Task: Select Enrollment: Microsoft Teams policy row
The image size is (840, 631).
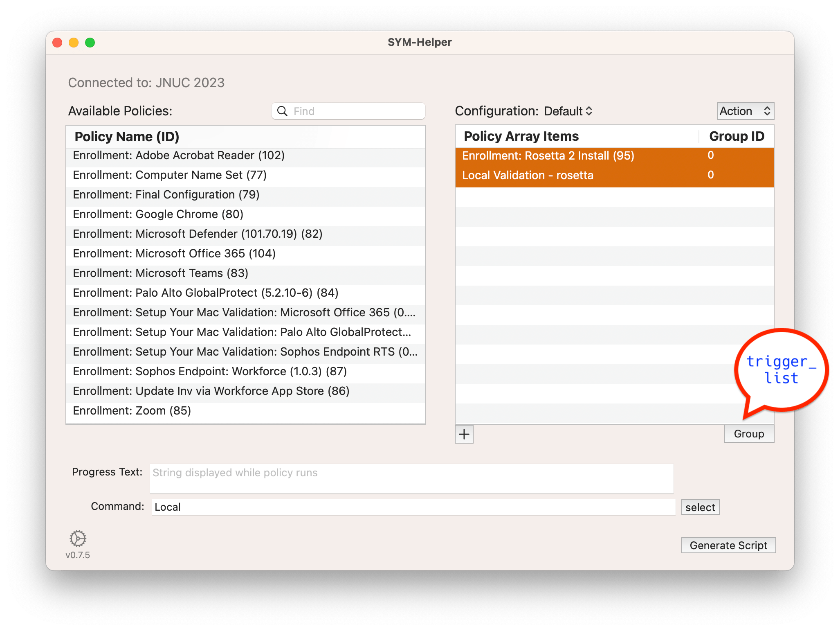Action: (161, 273)
